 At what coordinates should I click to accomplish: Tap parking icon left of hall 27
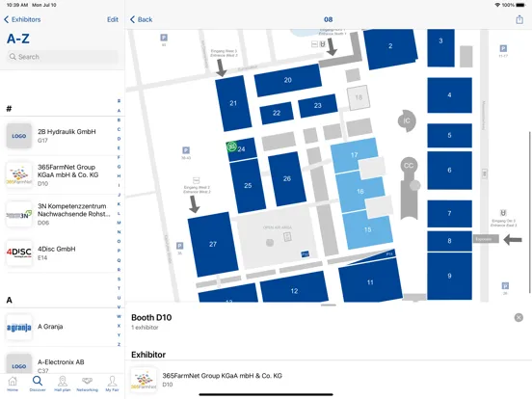click(x=180, y=246)
